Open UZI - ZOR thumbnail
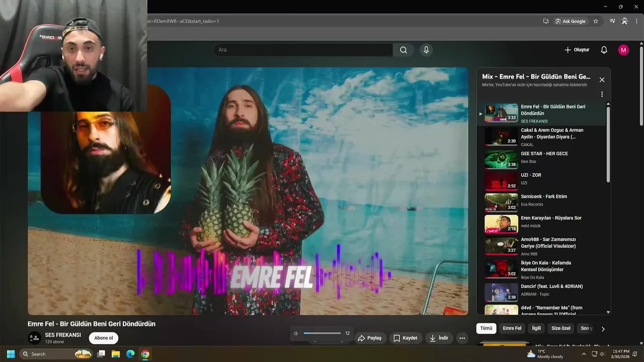The height and width of the screenshot is (362, 644). click(x=501, y=180)
